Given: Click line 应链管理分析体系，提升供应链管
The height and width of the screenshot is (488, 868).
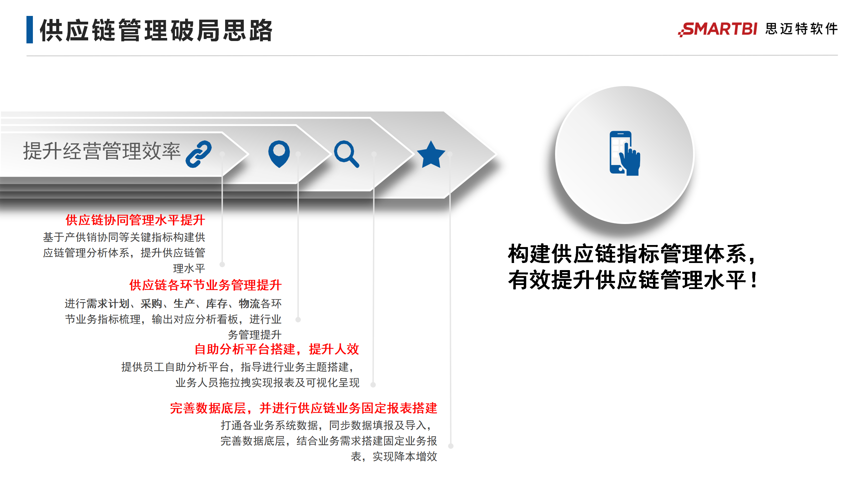Looking at the screenshot, I should point(124,253).
